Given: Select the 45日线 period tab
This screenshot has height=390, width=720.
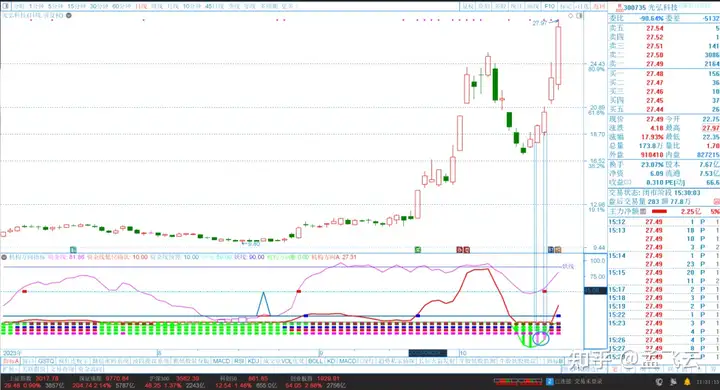Looking at the screenshot, I should pyautogui.click(x=214, y=6).
